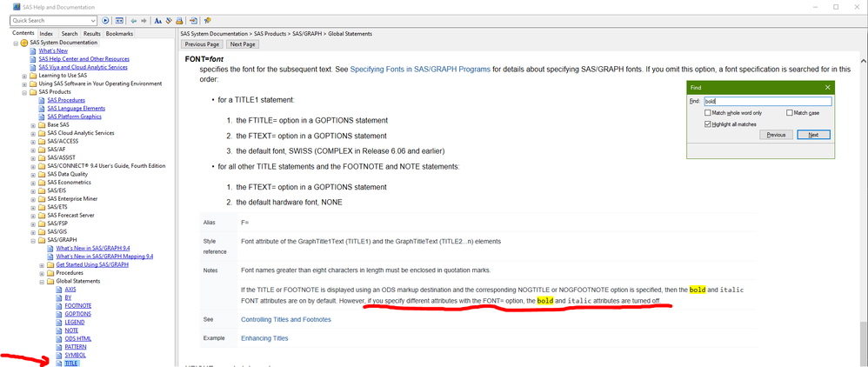Click the show/hide navigation pane icon
The height and width of the screenshot is (367, 868).
click(x=119, y=21)
